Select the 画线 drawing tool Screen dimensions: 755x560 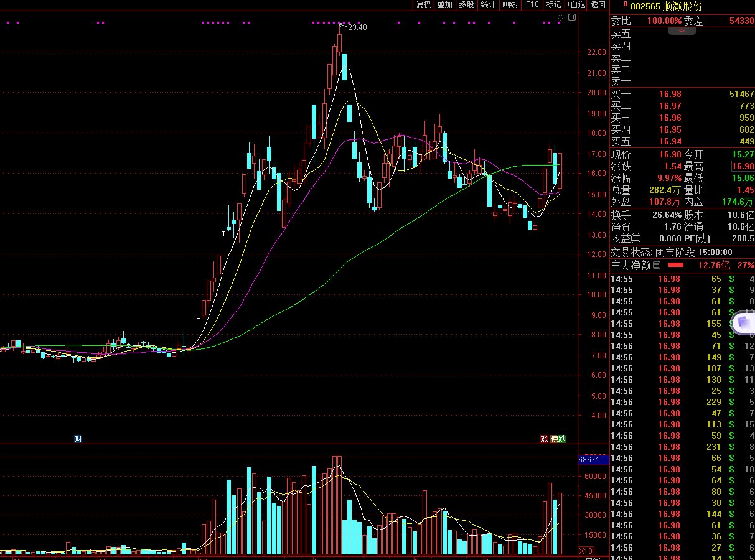tap(510, 5)
